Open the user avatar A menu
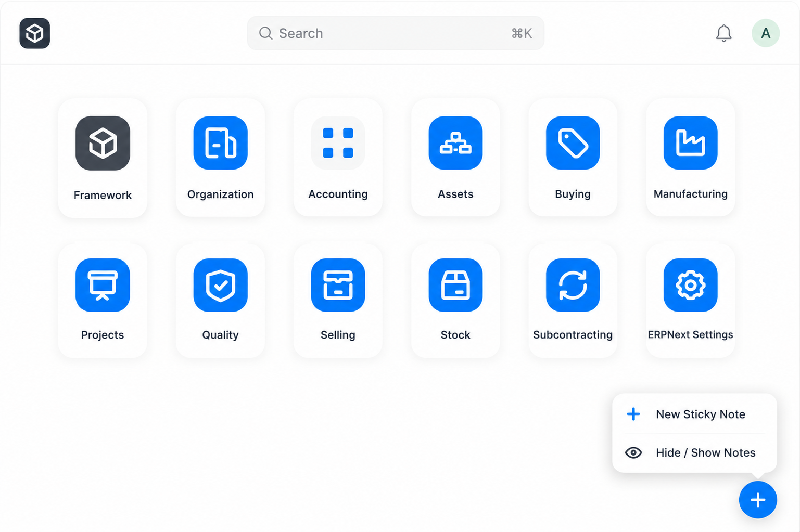800x532 pixels. coord(765,33)
